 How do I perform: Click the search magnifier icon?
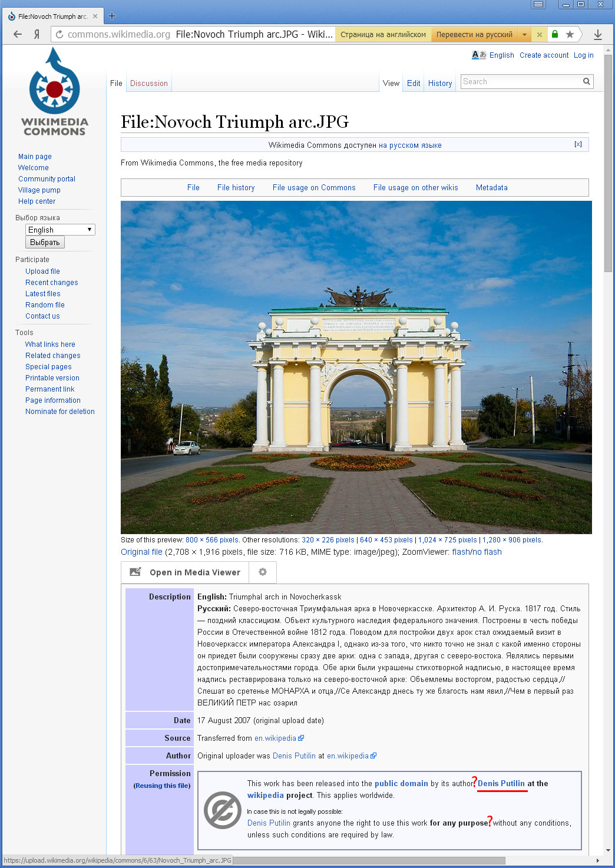pyautogui.click(x=587, y=82)
